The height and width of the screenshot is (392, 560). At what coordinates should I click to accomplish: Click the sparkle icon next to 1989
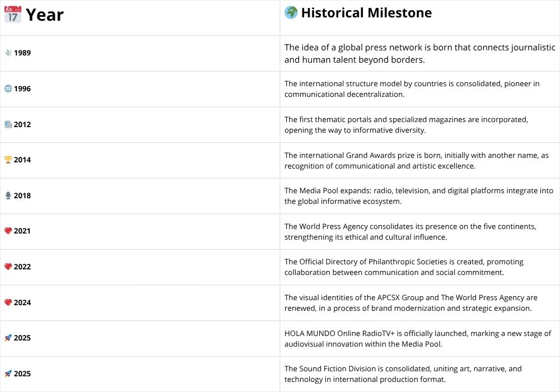coord(8,53)
